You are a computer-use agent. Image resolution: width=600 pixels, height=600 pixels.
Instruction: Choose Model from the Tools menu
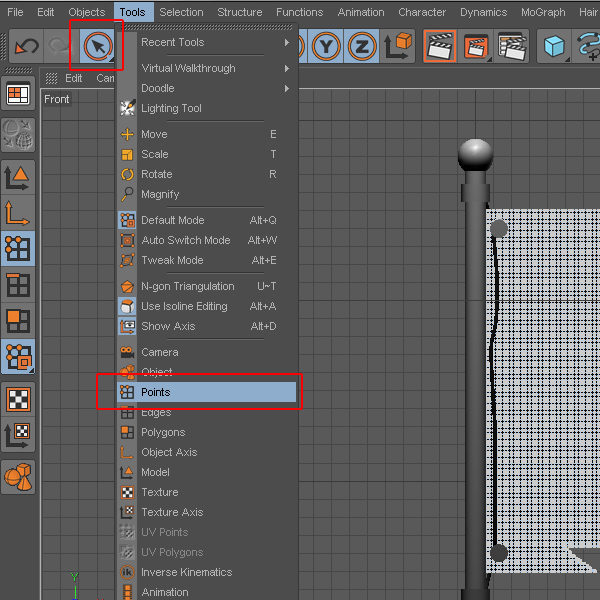[207, 472]
